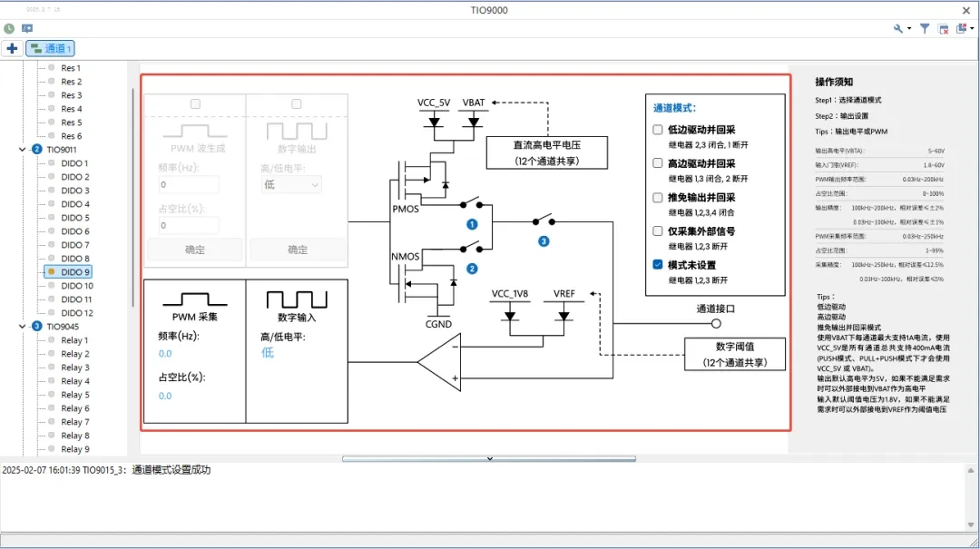Tick the 仅采集外部信号 mode checkbox

658,230
